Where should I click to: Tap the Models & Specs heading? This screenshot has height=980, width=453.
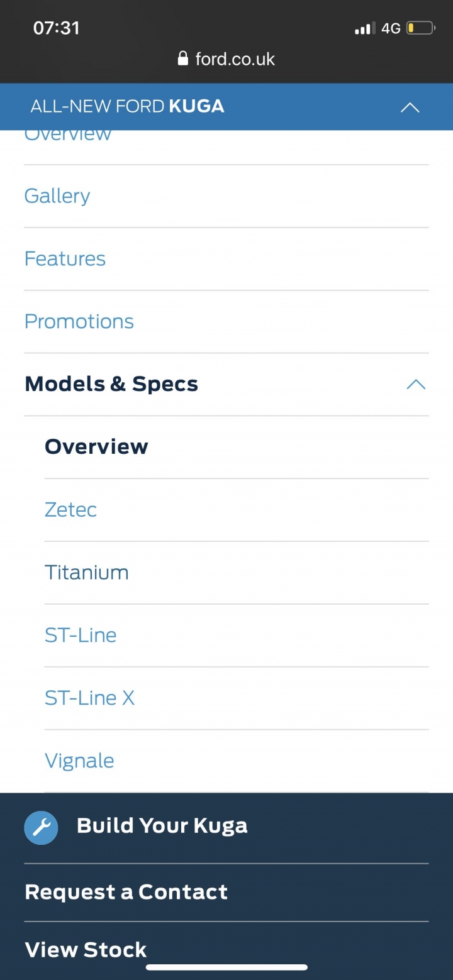pyautogui.click(x=111, y=384)
